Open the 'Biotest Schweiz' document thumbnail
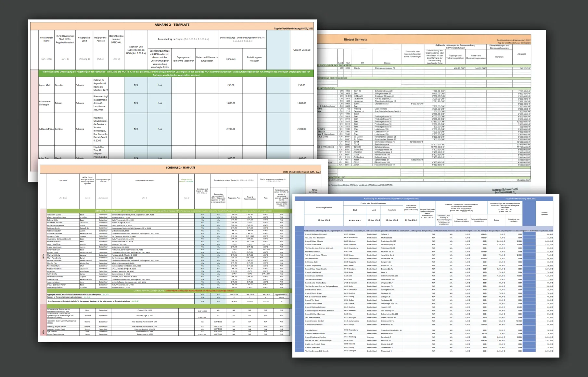 coord(355,40)
